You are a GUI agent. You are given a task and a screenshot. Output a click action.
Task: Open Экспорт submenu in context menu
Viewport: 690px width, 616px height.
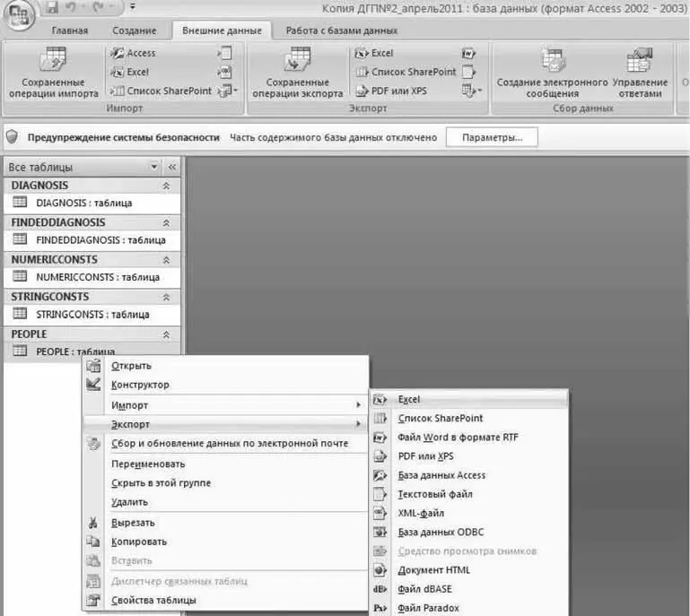point(225,424)
